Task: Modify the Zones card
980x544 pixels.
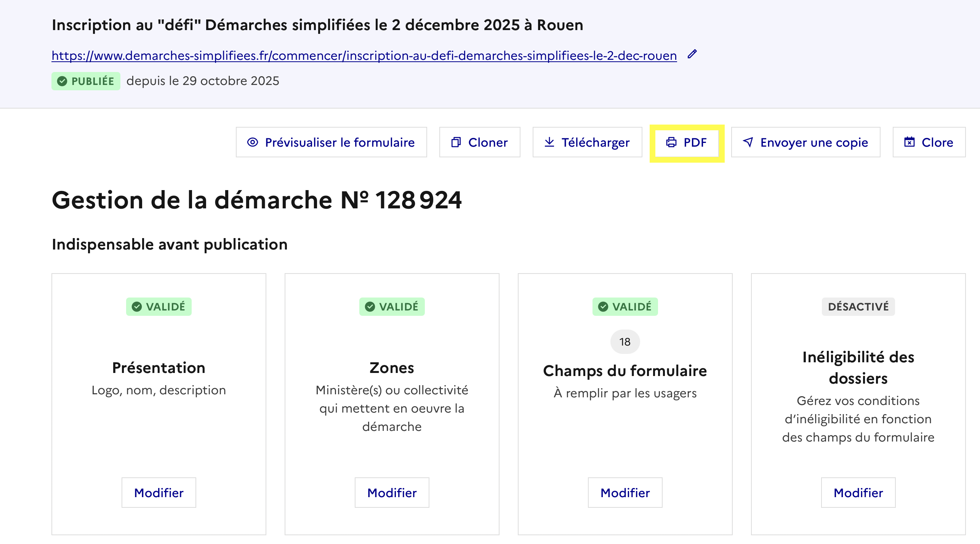Action: [x=392, y=493]
